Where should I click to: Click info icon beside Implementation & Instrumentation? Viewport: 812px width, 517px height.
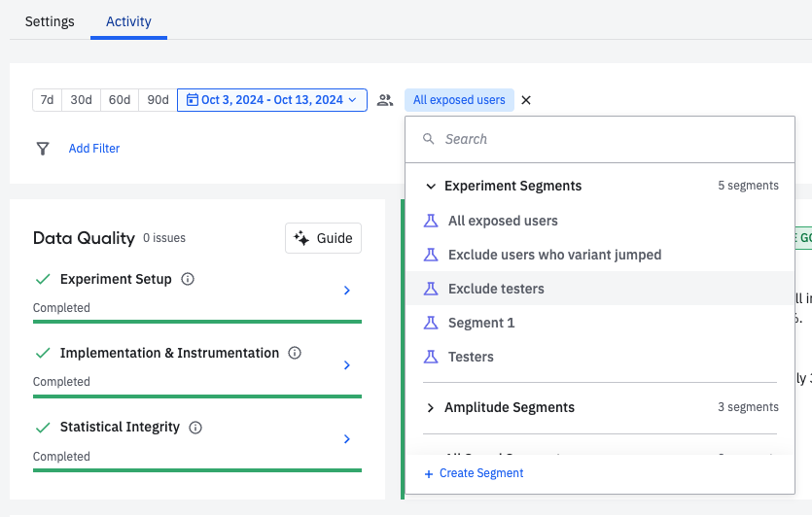point(295,353)
